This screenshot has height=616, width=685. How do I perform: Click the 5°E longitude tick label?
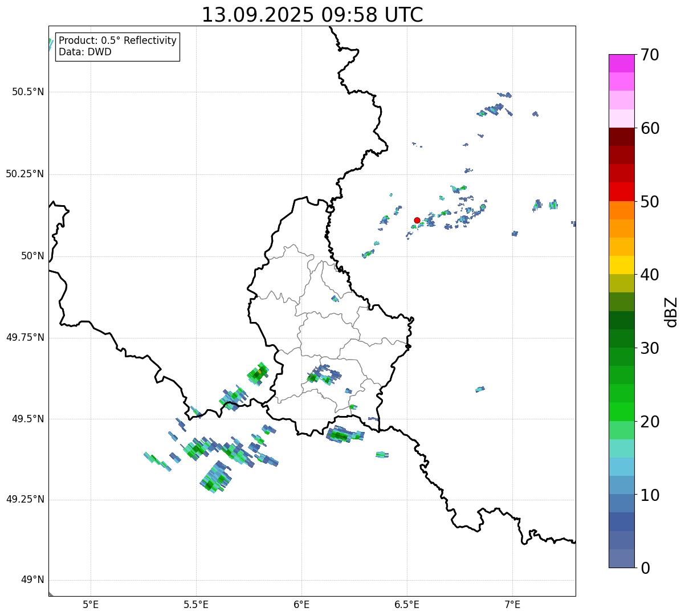coord(91,604)
